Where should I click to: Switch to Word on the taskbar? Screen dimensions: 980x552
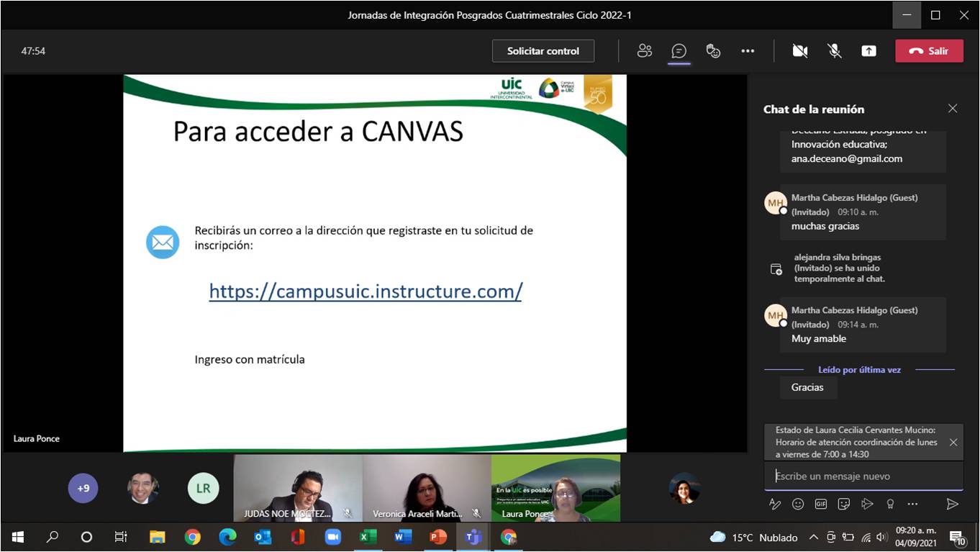(x=403, y=537)
